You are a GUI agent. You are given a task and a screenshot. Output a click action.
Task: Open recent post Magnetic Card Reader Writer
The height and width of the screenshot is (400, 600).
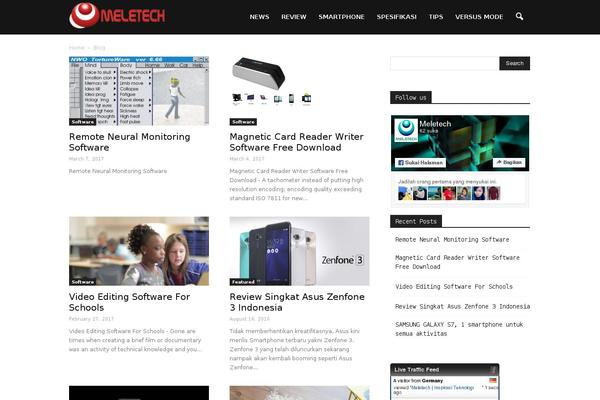pos(457,262)
